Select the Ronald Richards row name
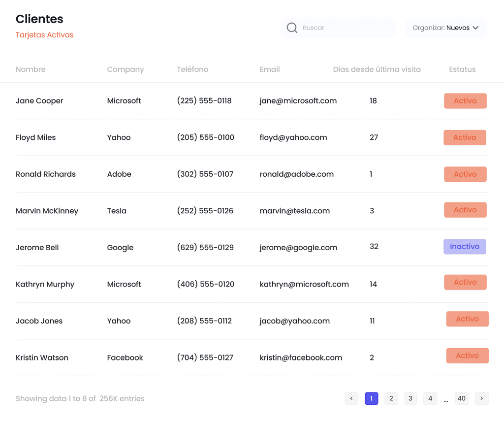 46,174
